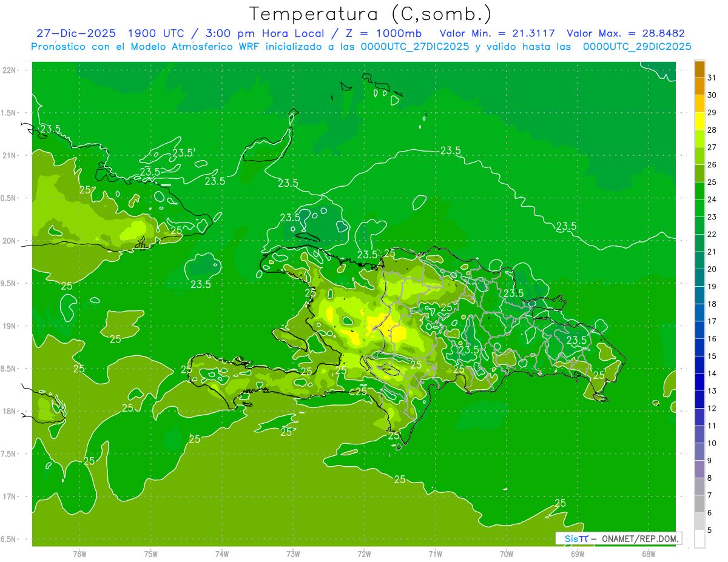Pick the yellow swatch between 28 and 29
728x562 pixels.
coord(699,121)
